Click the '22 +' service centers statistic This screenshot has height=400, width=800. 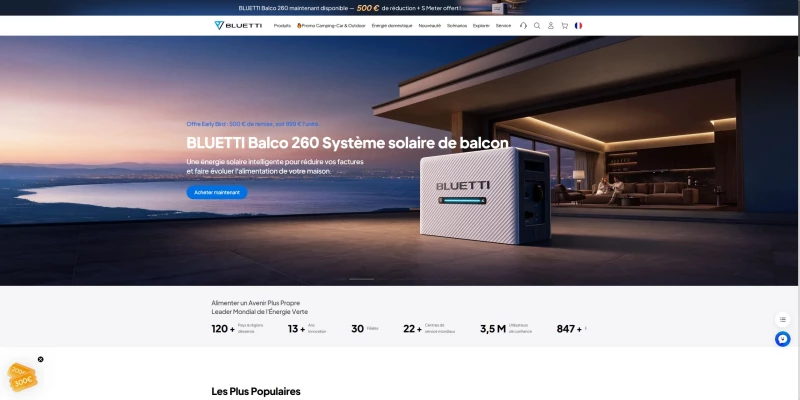[x=429, y=329]
